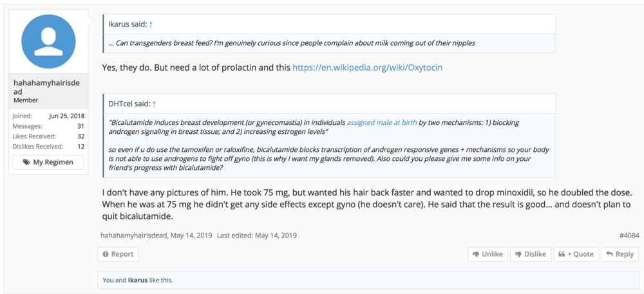Report this post
The width and height of the screenshot is (644, 294).
117,254
